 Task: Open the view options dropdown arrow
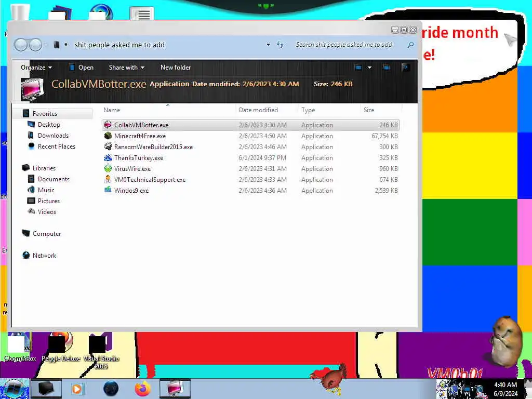369,67
